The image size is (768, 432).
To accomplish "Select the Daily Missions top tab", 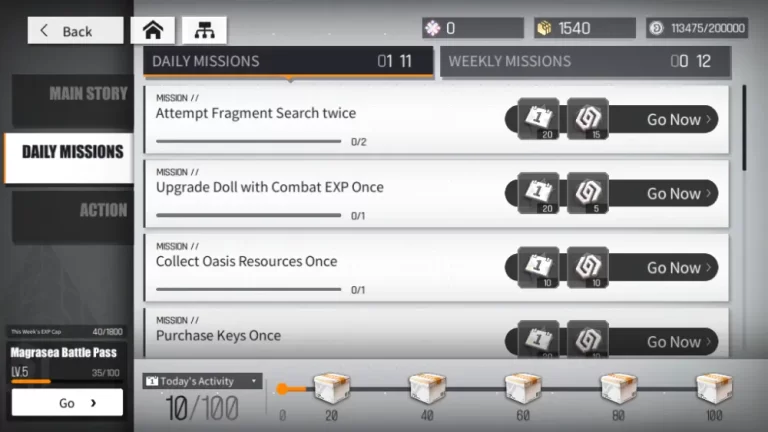I will (288, 62).
